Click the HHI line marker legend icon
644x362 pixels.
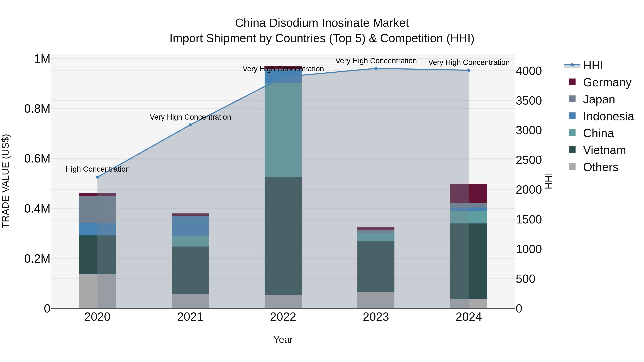point(572,65)
